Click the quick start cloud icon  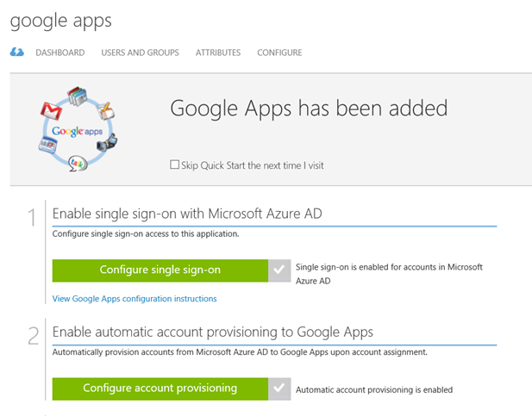[x=17, y=53]
